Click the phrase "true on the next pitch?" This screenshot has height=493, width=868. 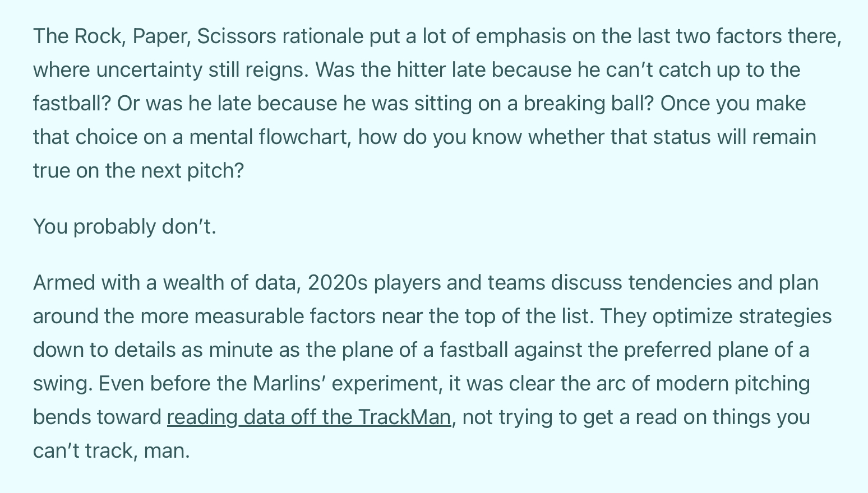point(138,171)
